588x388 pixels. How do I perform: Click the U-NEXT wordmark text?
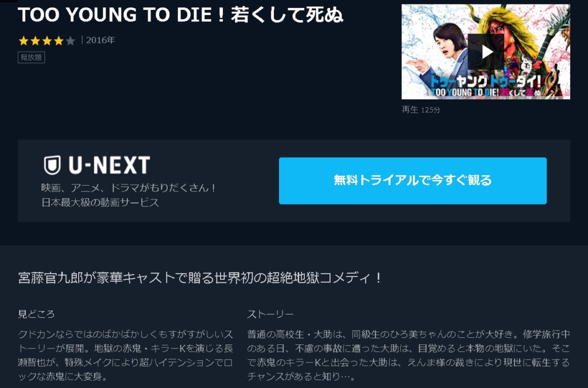pos(109,165)
